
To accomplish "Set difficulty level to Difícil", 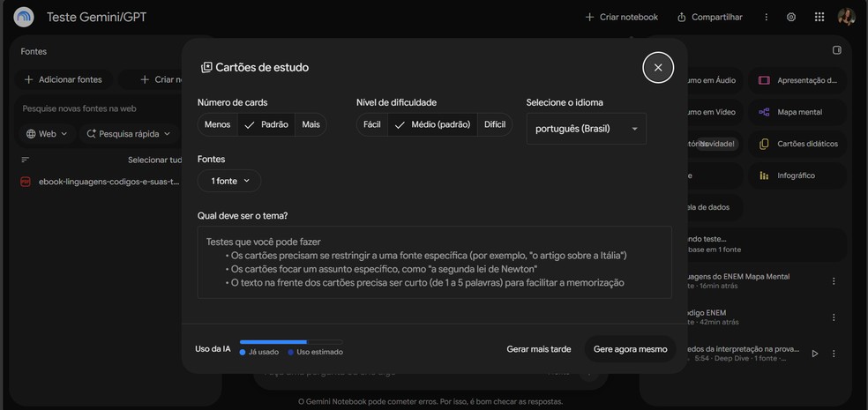I will 495,124.
